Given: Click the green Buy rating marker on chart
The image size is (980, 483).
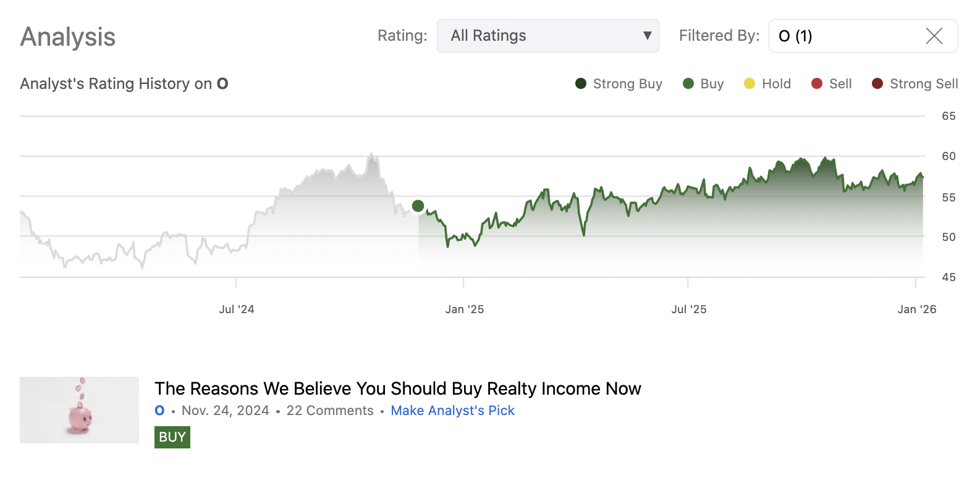Looking at the screenshot, I should coord(418,206).
